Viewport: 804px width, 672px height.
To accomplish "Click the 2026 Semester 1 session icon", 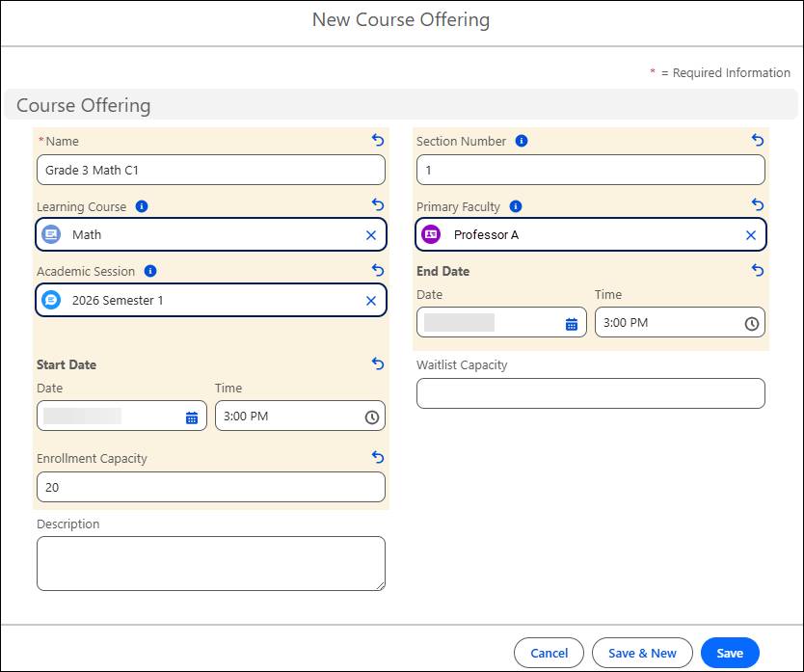I will tap(51, 300).
